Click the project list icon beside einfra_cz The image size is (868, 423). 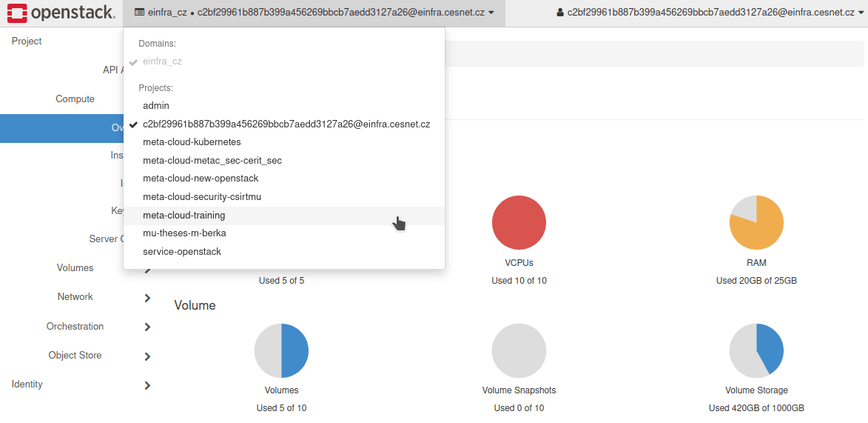point(139,13)
